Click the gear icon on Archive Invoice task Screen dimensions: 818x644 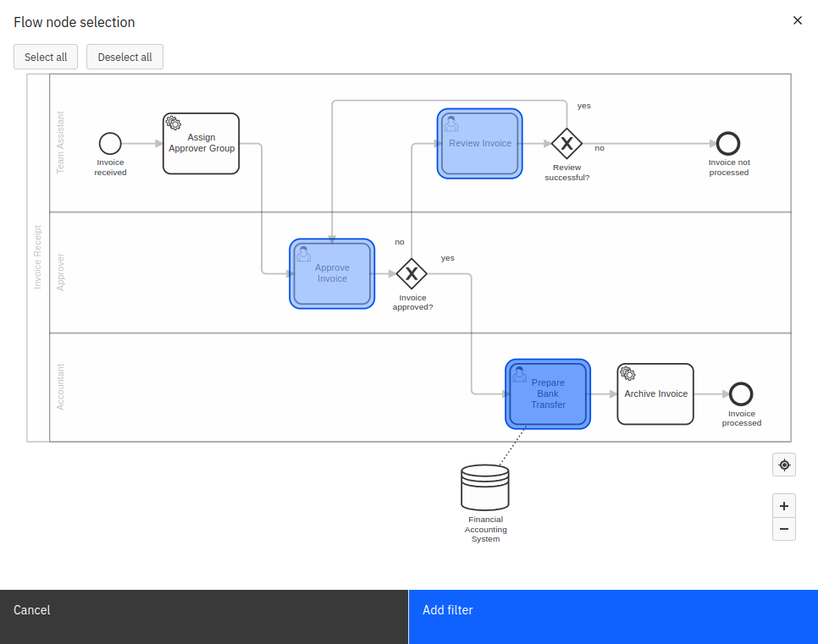coord(627,374)
